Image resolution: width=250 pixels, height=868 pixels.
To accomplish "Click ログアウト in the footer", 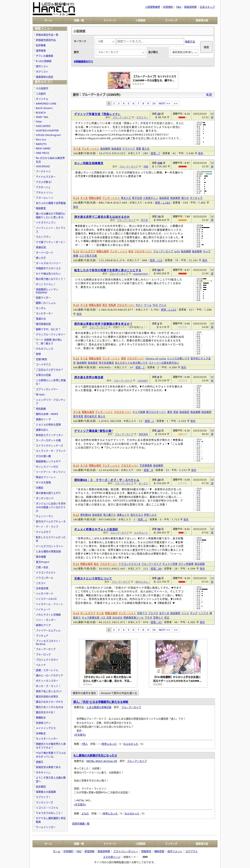I will coord(191,851).
